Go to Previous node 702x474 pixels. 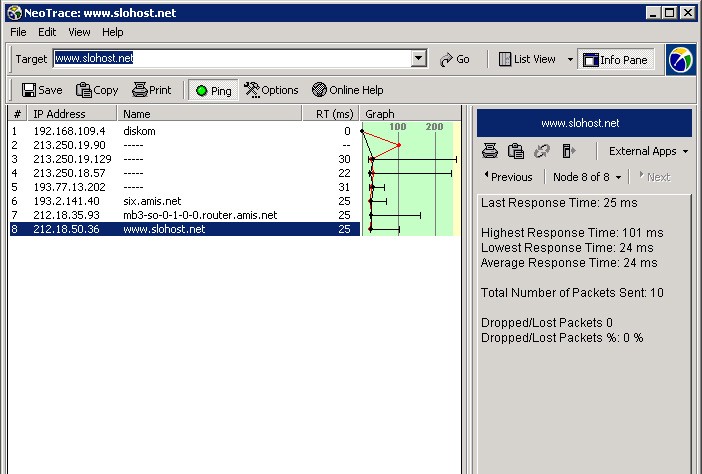coord(509,177)
